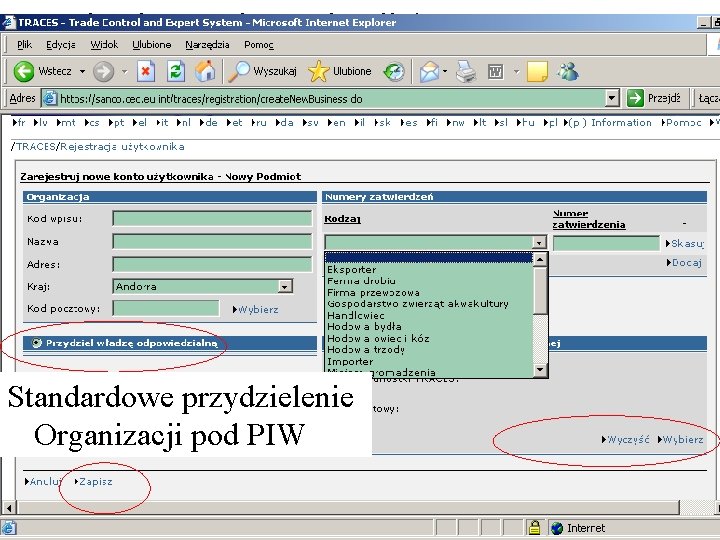Choose Handlowiec in the list

(x=429, y=315)
